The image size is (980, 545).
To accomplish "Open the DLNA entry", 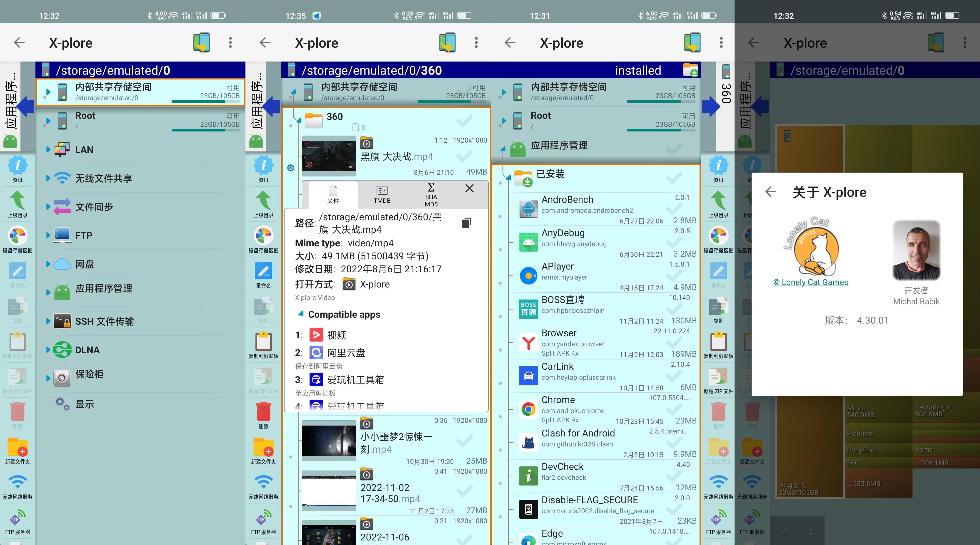I will click(x=141, y=350).
